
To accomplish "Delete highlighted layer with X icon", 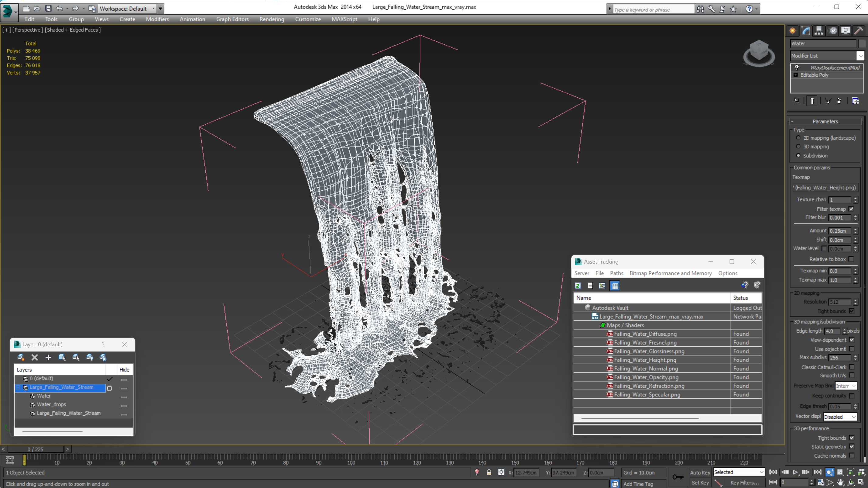I will click(34, 357).
